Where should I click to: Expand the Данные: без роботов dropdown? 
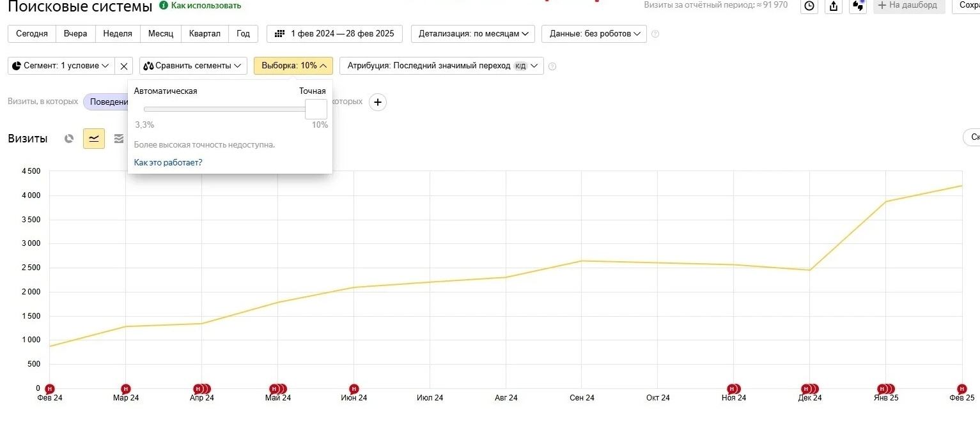594,34
